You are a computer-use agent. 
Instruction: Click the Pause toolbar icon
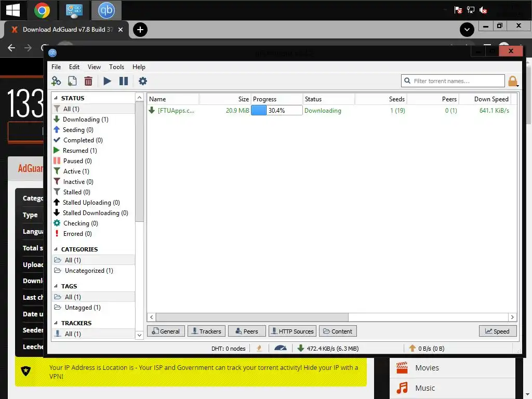(124, 81)
